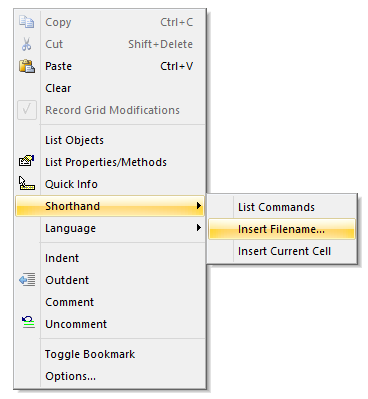Click the Copy icon

click(x=27, y=22)
